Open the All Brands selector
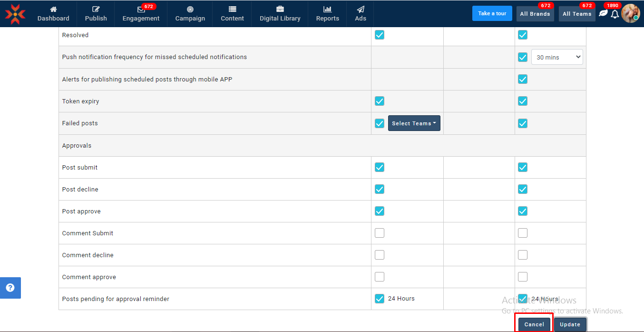The image size is (644, 332). (535, 14)
